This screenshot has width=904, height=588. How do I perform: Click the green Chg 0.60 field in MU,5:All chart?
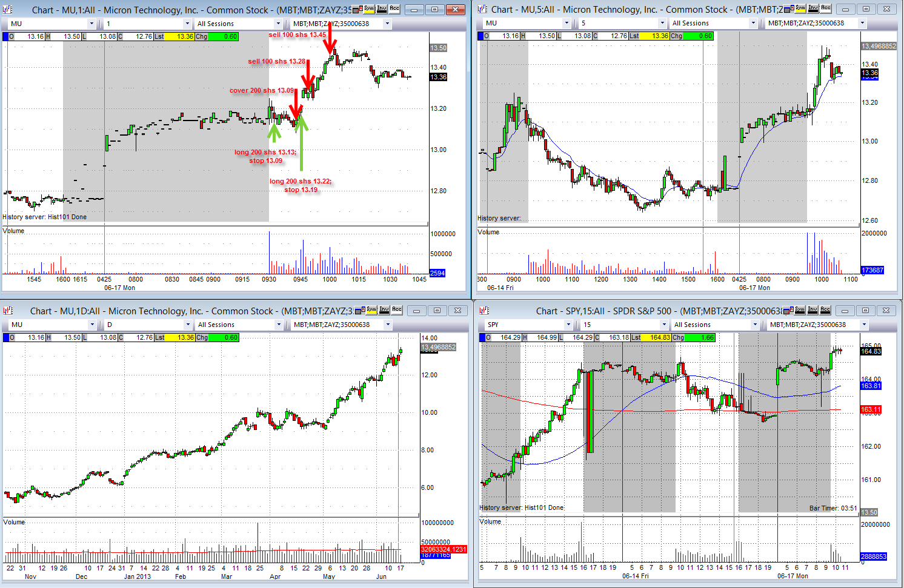point(698,36)
